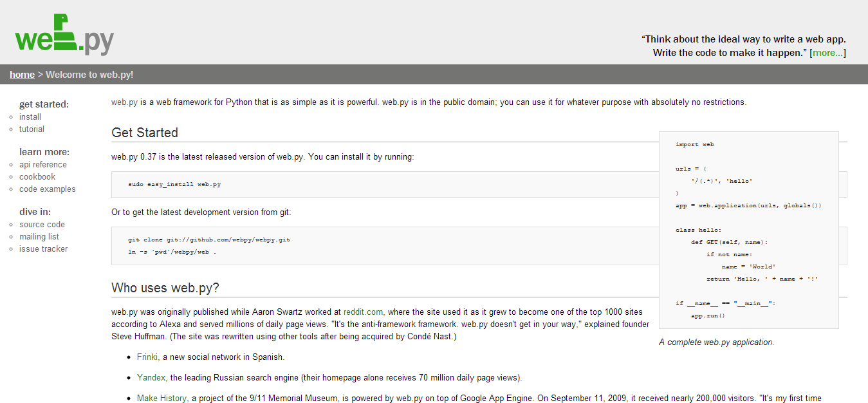This screenshot has height=403, width=868.
Task: Click the 'import web' code line
Action: [694, 145]
